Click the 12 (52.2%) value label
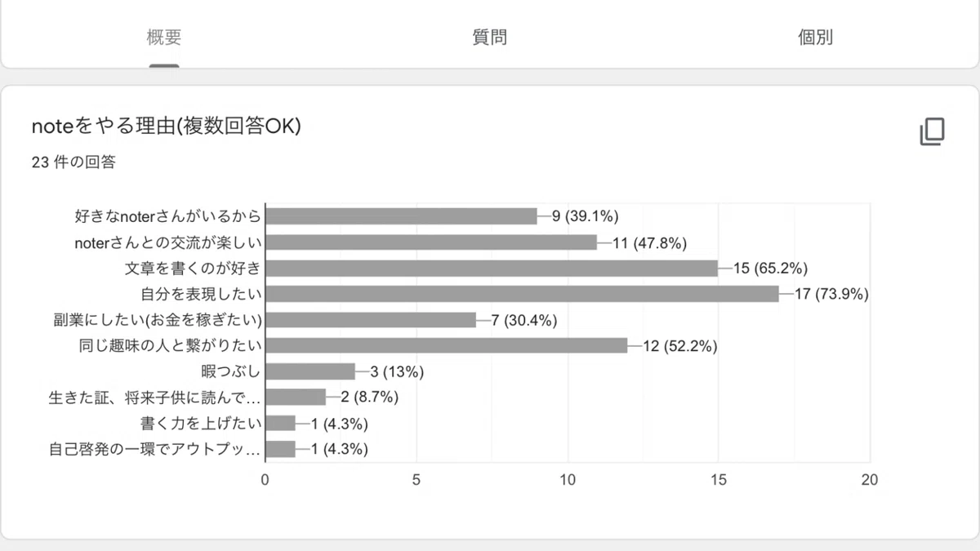The width and height of the screenshot is (980, 551). [680, 345]
